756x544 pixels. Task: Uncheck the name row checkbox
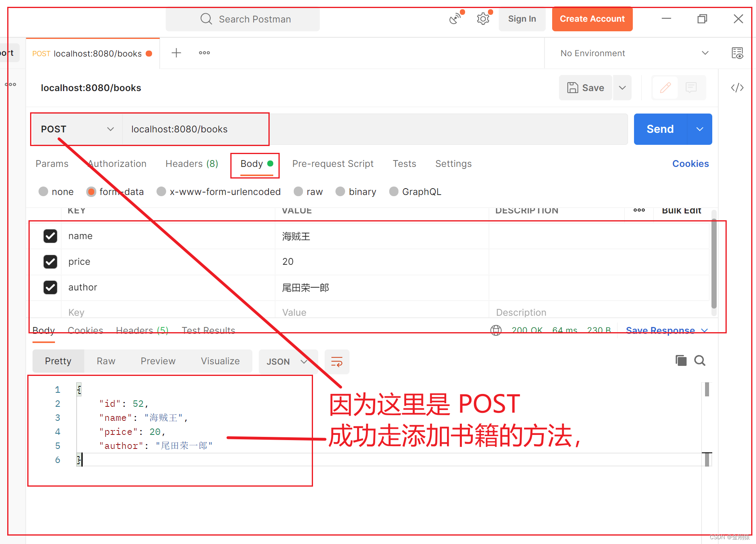[x=50, y=236]
